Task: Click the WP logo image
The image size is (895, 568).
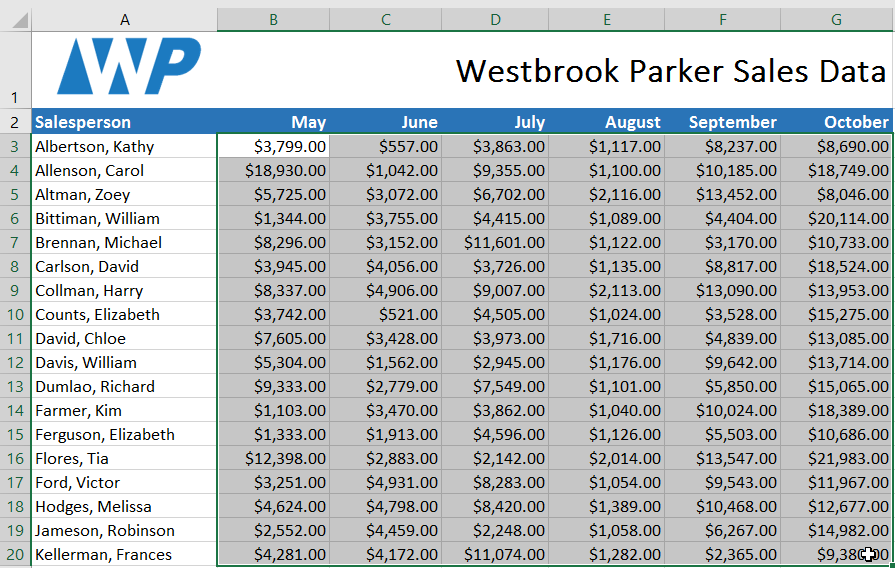Action: (128, 66)
